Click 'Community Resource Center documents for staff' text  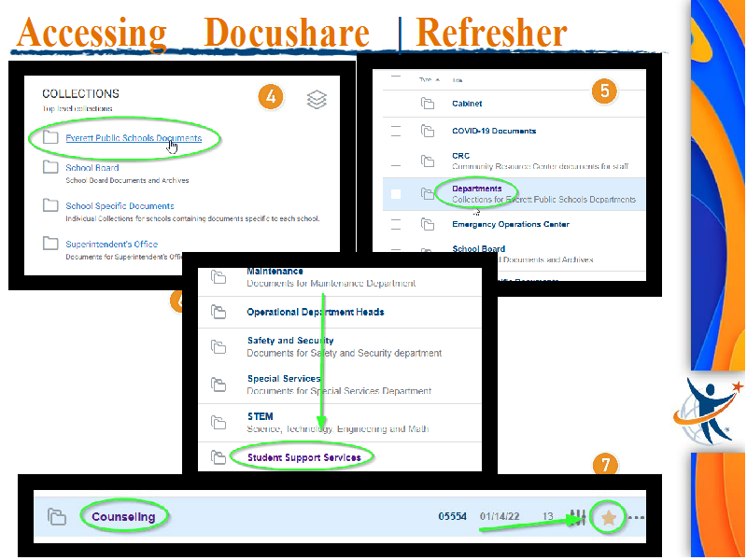(x=541, y=166)
